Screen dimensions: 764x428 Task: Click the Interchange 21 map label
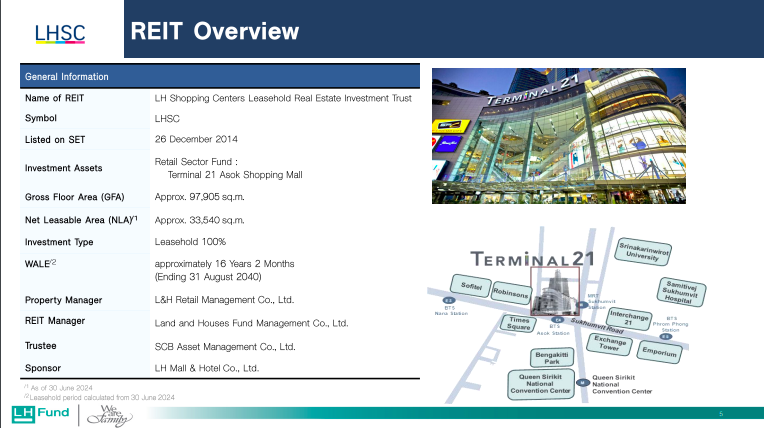point(629,319)
